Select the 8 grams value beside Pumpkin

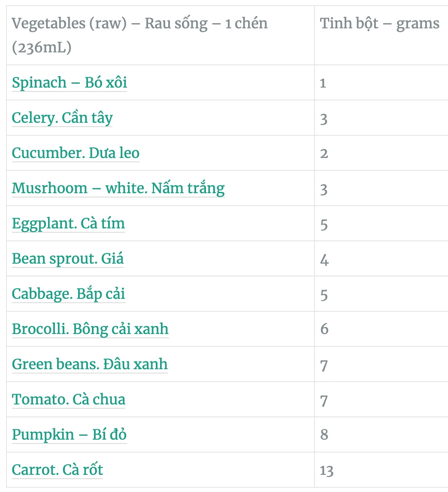(x=324, y=435)
